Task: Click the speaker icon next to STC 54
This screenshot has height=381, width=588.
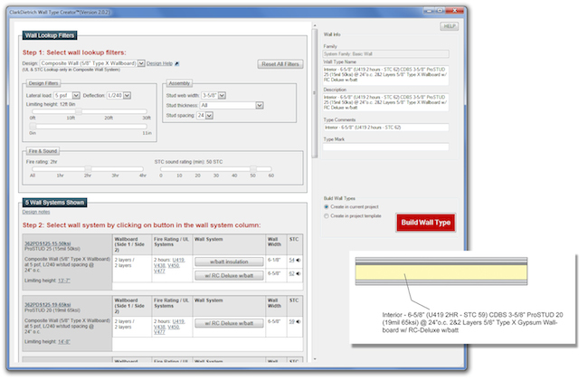Action: point(299,260)
